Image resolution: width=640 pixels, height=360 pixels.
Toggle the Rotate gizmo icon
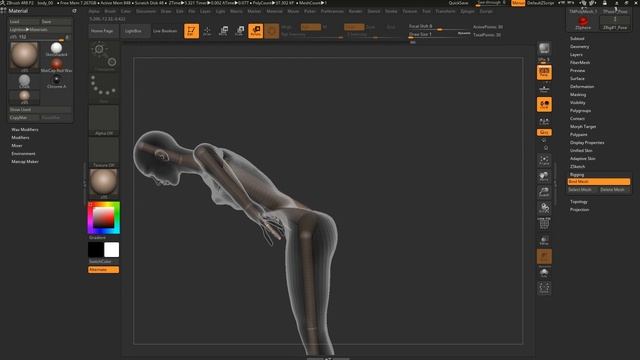tap(256, 31)
